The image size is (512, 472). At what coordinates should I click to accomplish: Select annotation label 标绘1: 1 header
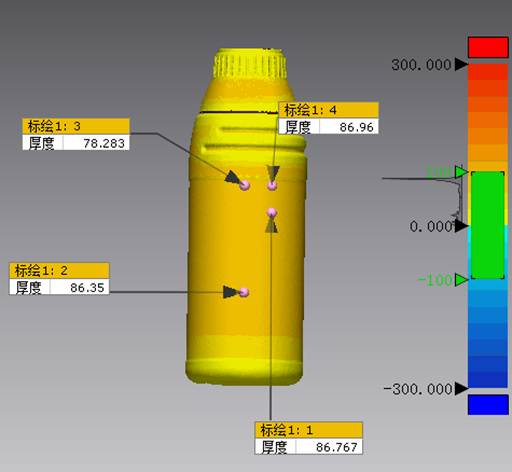(x=309, y=430)
